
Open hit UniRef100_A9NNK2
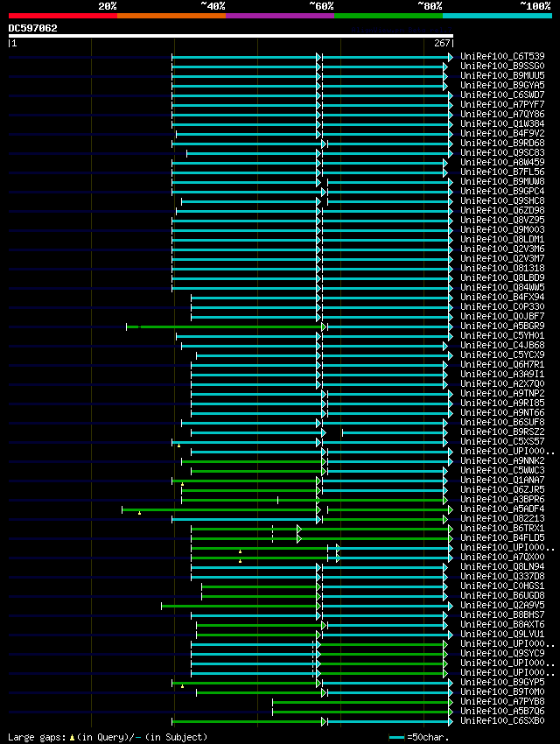(502, 460)
